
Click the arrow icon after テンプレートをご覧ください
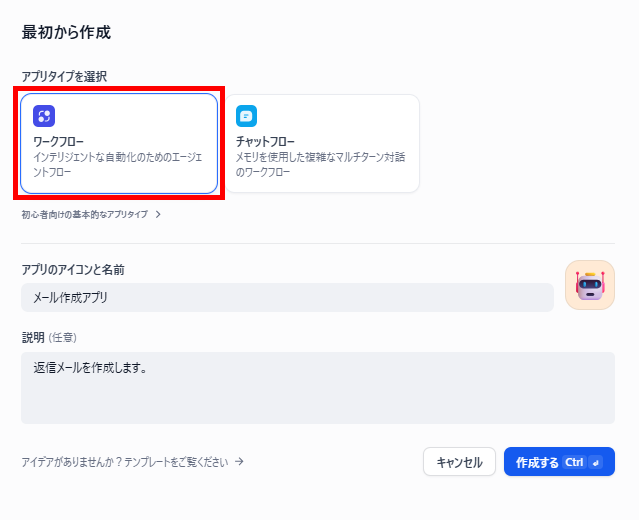tap(240, 461)
